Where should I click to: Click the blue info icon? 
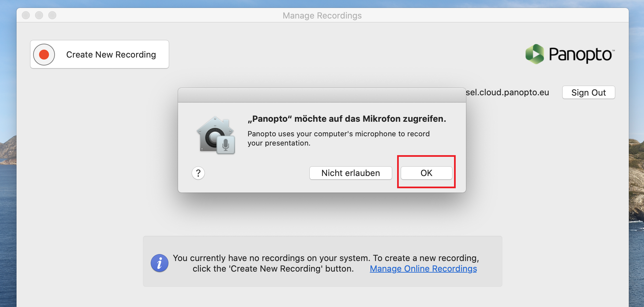click(x=160, y=263)
